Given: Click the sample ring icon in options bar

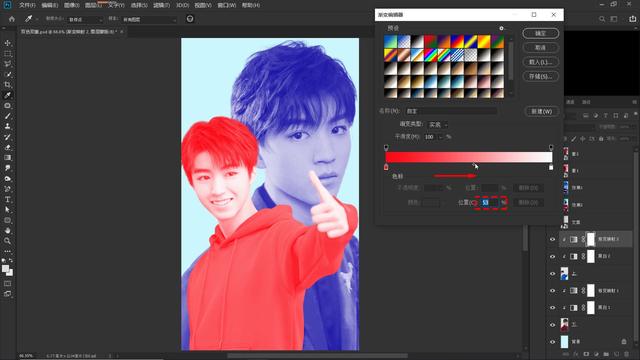Looking at the screenshot, I should pyautogui.click(x=190, y=19).
